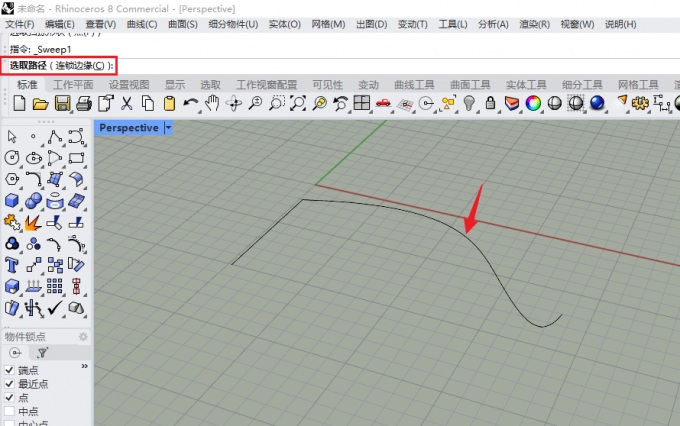680x426 pixels.
Task: Print with the printer icon
Action: coord(84,104)
